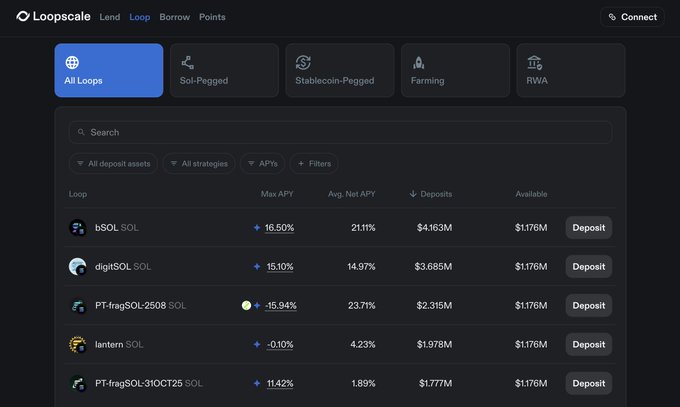The width and height of the screenshot is (680, 407).
Task: Select the Stablecoin-Pegged category tab
Action: (x=340, y=70)
